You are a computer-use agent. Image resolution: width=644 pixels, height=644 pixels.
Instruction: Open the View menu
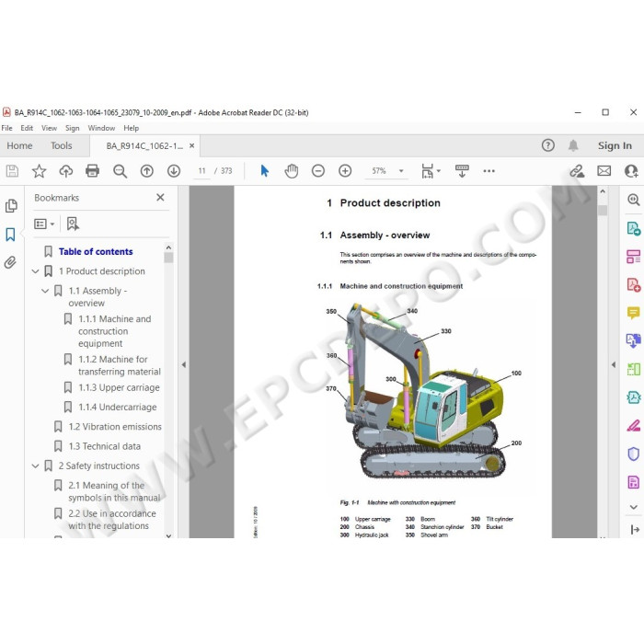tap(49, 128)
